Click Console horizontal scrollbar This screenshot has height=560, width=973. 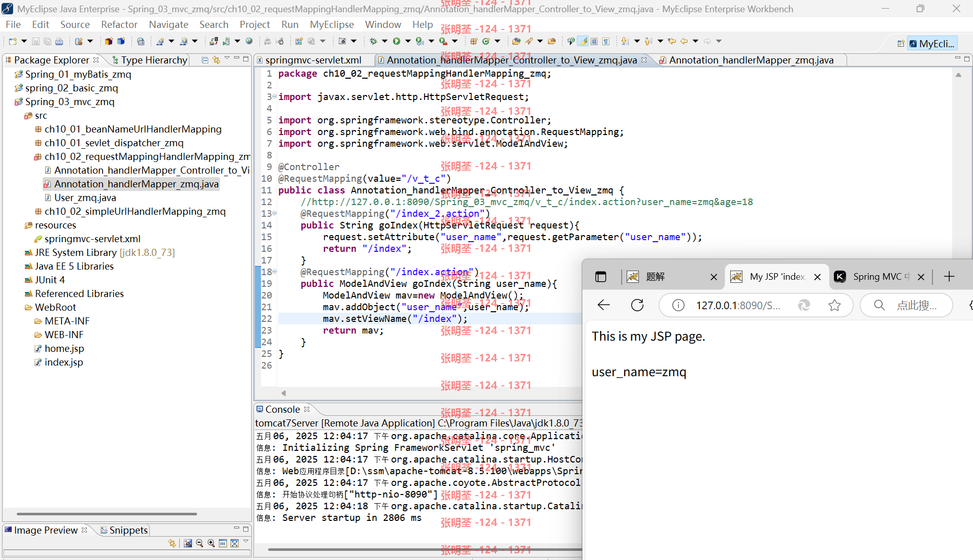click(x=425, y=549)
